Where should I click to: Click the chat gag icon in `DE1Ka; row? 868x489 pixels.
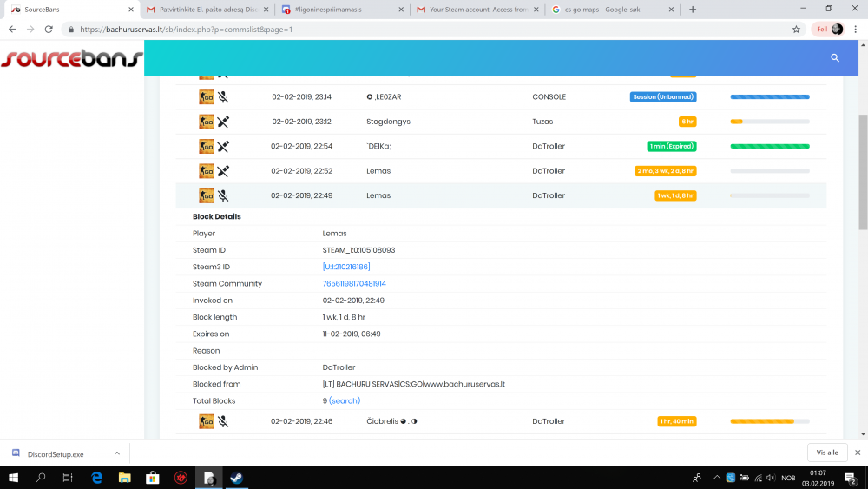[223, 147]
